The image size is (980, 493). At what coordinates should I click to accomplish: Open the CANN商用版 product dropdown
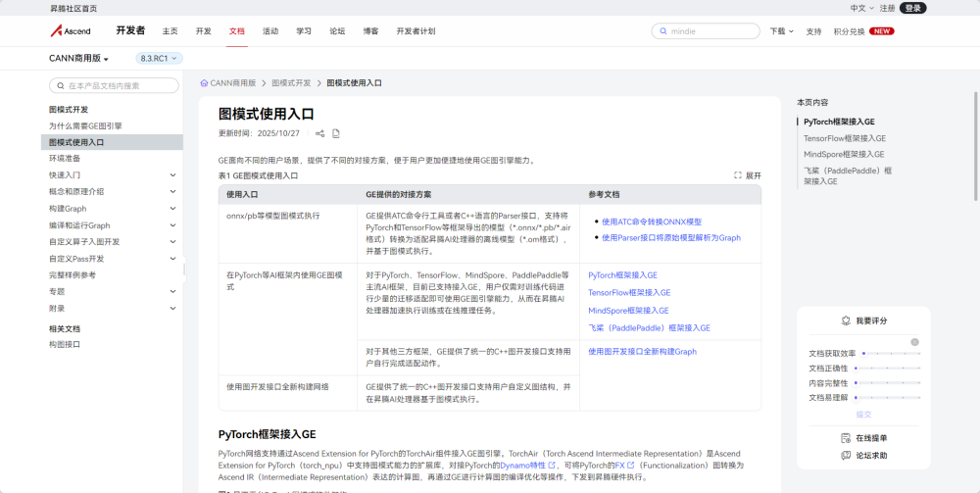78,58
